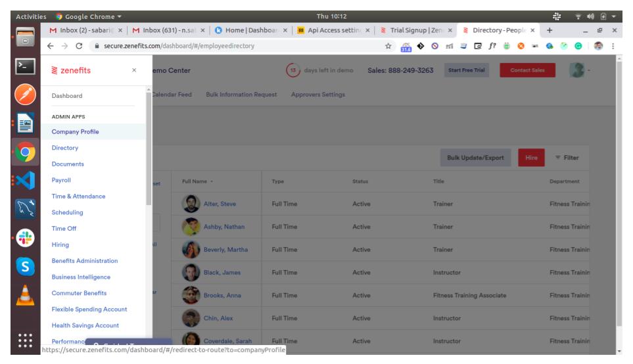
Task: Select Hiring from sidebar
Action: coord(60,244)
